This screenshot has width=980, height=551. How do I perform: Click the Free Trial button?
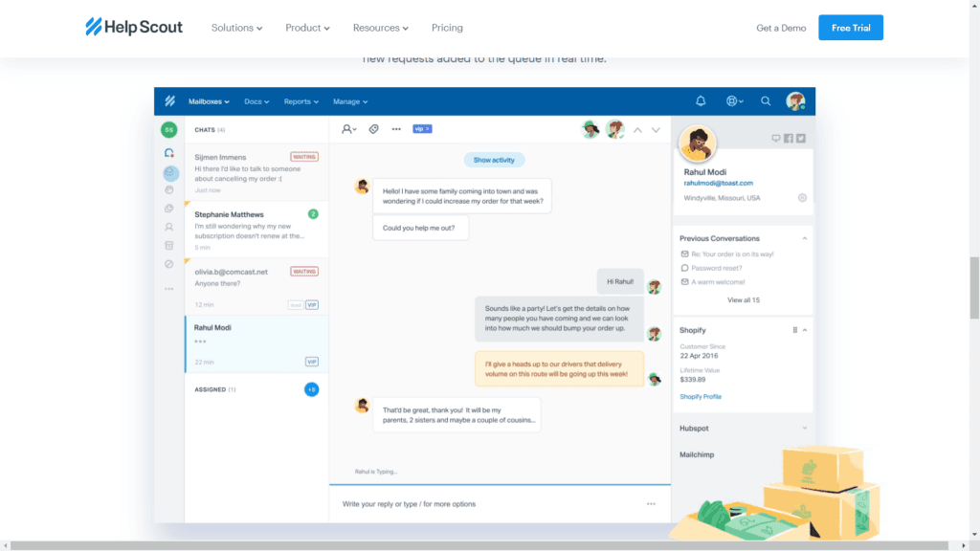851,28
